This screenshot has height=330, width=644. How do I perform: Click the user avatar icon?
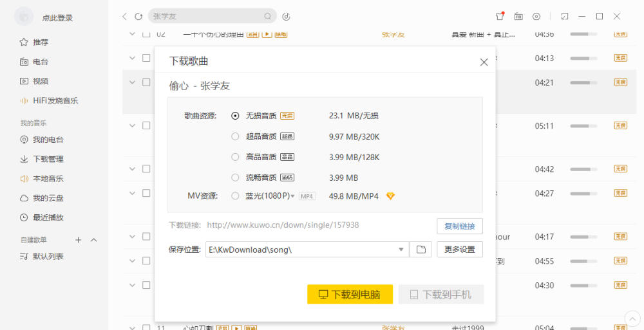23,17
